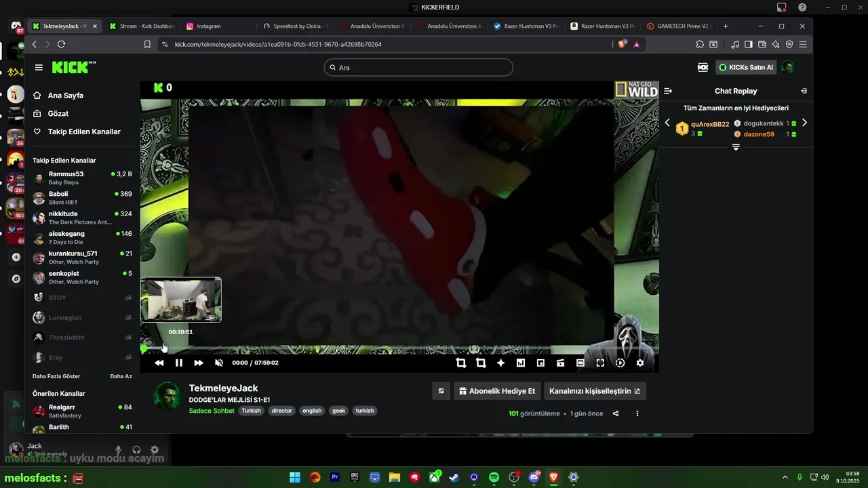Viewport: 868px width, 488px height.
Task: Click the clip creation clapperboard icon
Action: 561,363
